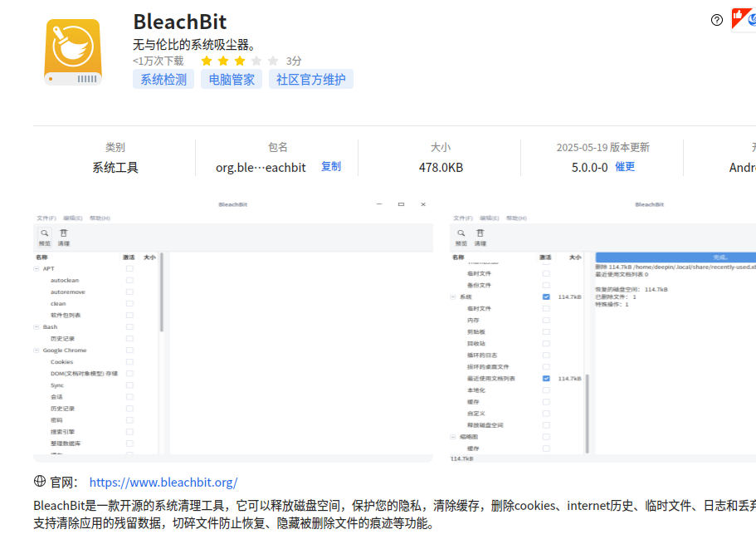Click the 3分 rating score
Image resolution: width=756 pixels, height=549 pixels.
294,61
